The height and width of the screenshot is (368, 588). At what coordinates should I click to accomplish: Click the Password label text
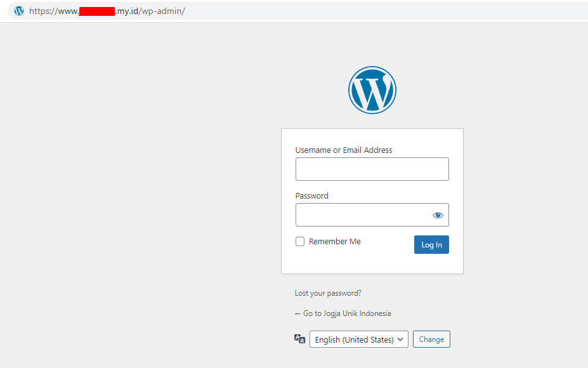point(312,196)
